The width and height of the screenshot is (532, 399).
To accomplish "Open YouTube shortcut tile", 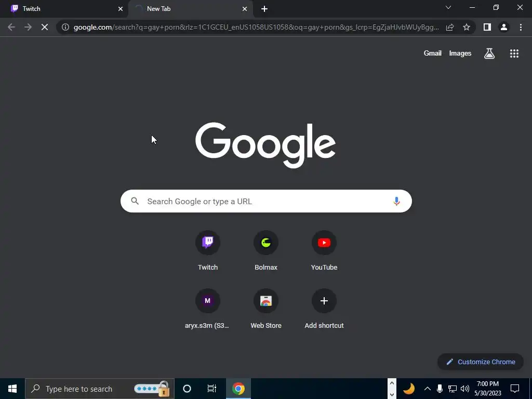I will click(x=324, y=251).
